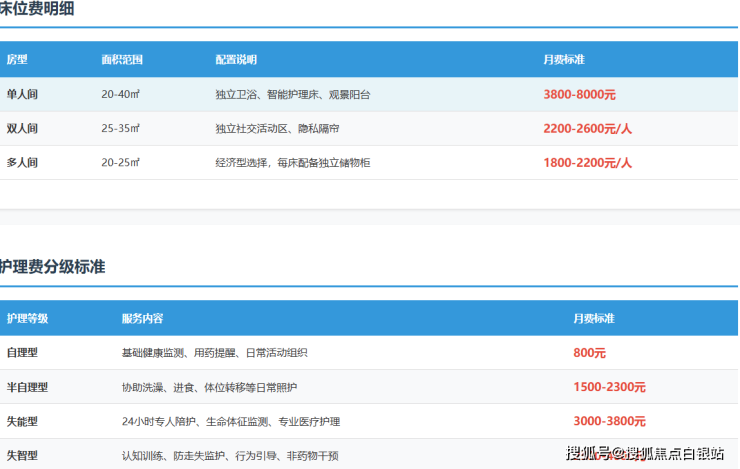Click the 配置说明 column header
Viewport: 740px width, 469px height.
click(236, 60)
